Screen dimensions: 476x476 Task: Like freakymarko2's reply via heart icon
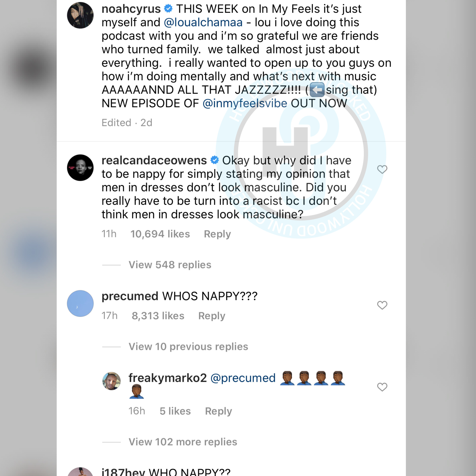[382, 387]
